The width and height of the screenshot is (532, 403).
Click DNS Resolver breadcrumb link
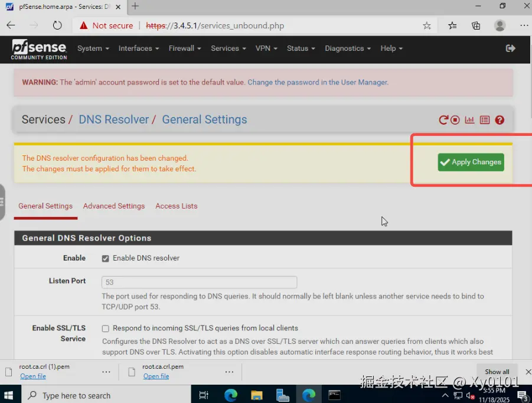tap(113, 119)
